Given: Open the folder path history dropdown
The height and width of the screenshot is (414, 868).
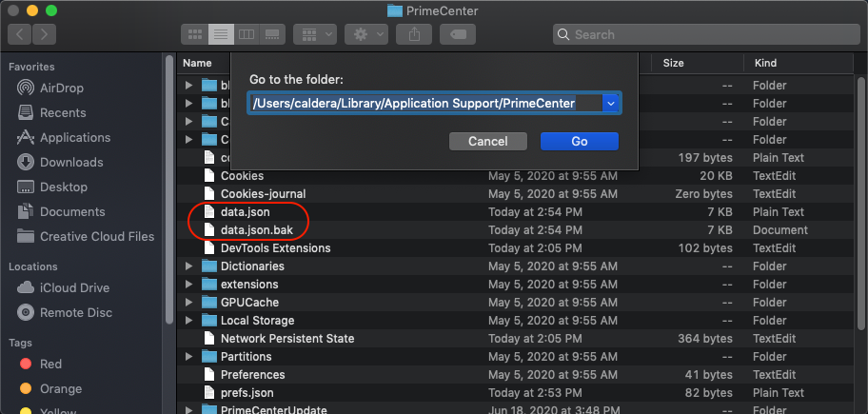Looking at the screenshot, I should coord(612,103).
